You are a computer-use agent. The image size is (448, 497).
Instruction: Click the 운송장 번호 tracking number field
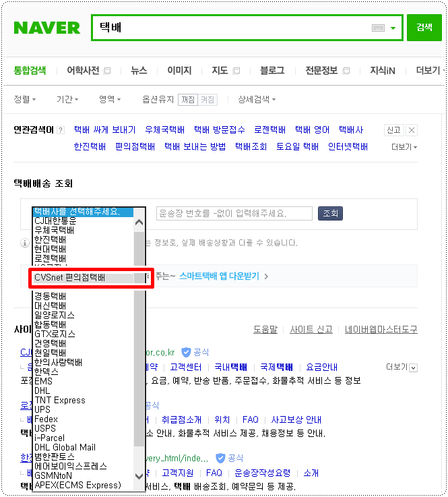pos(234,213)
